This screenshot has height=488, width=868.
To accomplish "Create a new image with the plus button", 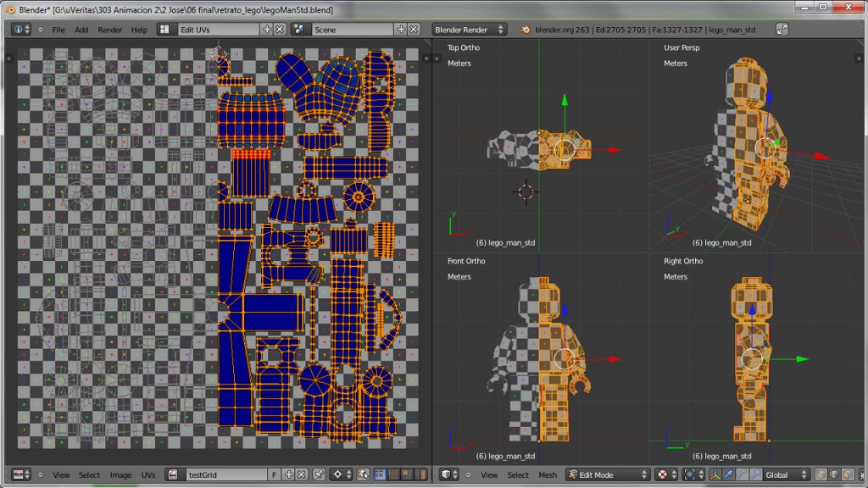I will [288, 474].
